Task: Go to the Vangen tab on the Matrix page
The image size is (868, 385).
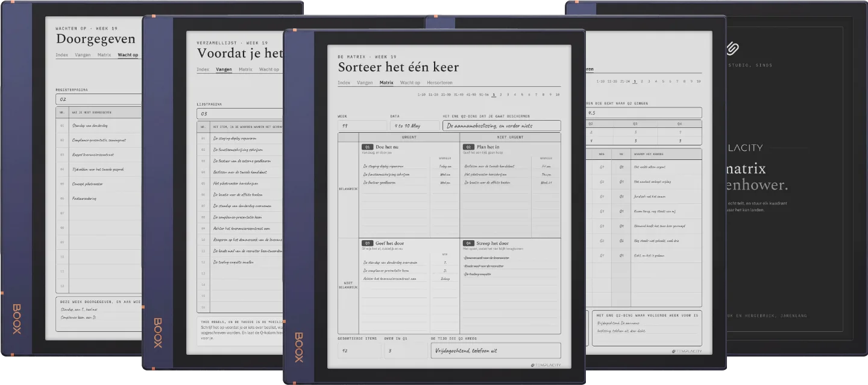Action: coord(365,83)
